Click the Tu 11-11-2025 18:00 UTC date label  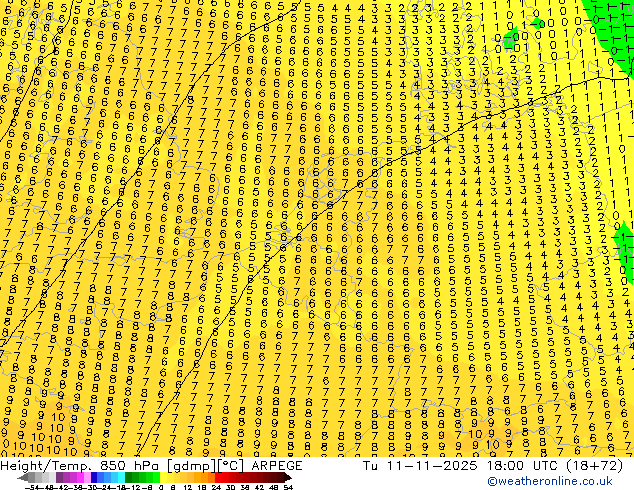pyautogui.click(x=492, y=466)
